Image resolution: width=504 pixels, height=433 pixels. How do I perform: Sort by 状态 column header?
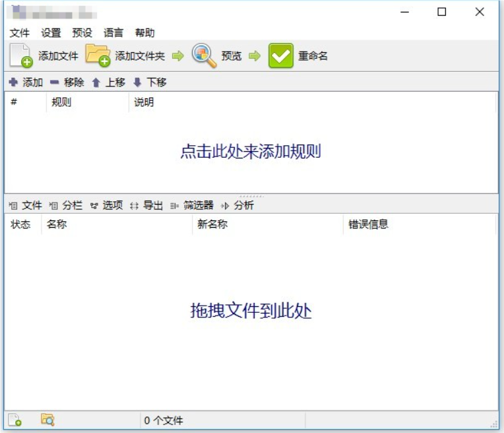click(23, 224)
